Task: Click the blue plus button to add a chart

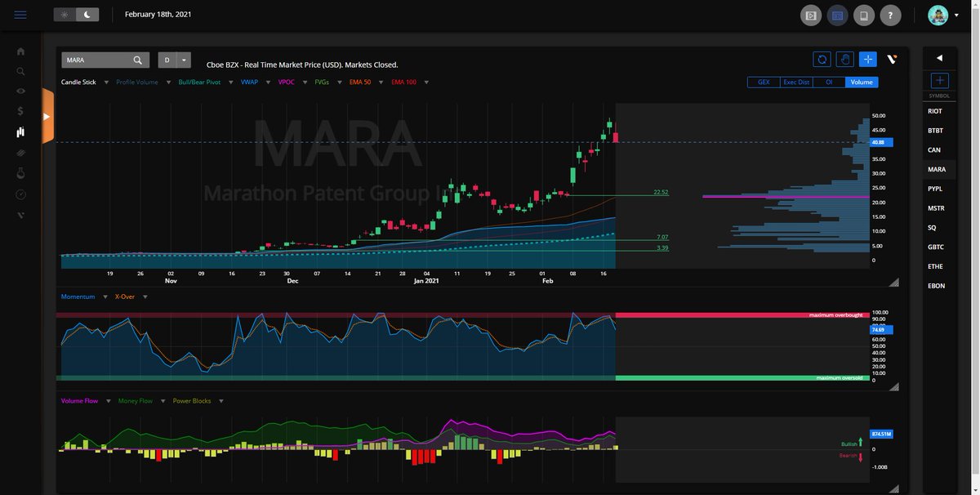Action: pos(866,59)
